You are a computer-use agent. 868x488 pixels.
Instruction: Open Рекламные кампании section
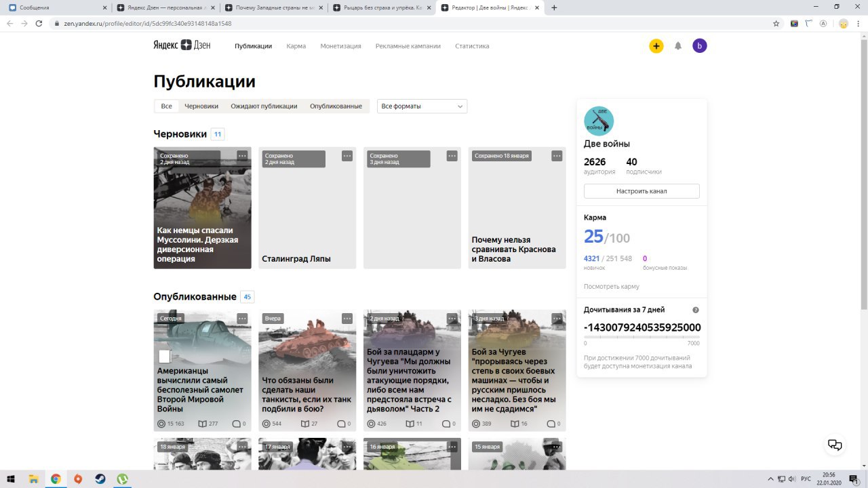pos(408,46)
